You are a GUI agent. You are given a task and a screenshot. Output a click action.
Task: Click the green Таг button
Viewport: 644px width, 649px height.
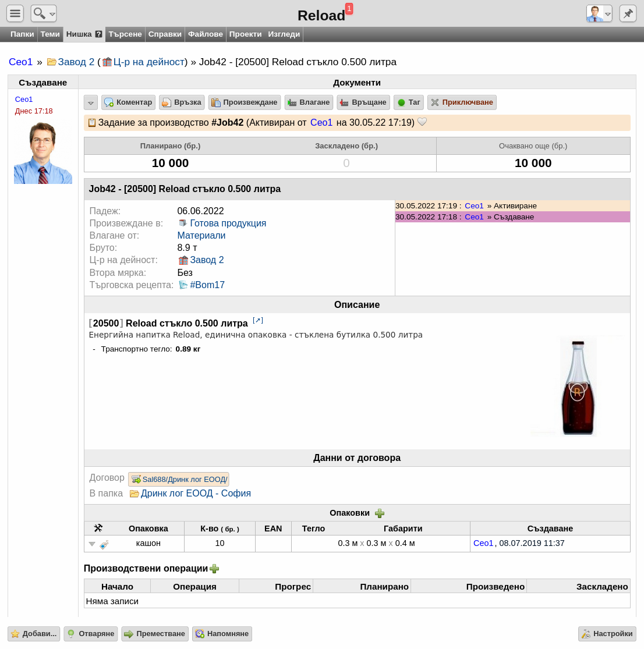[409, 102]
